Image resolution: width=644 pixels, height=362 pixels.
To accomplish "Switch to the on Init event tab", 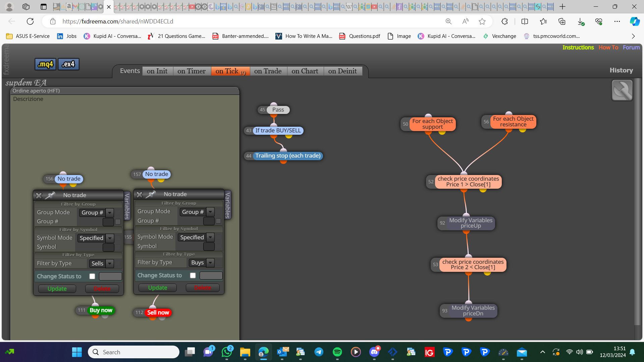I will pos(157,71).
